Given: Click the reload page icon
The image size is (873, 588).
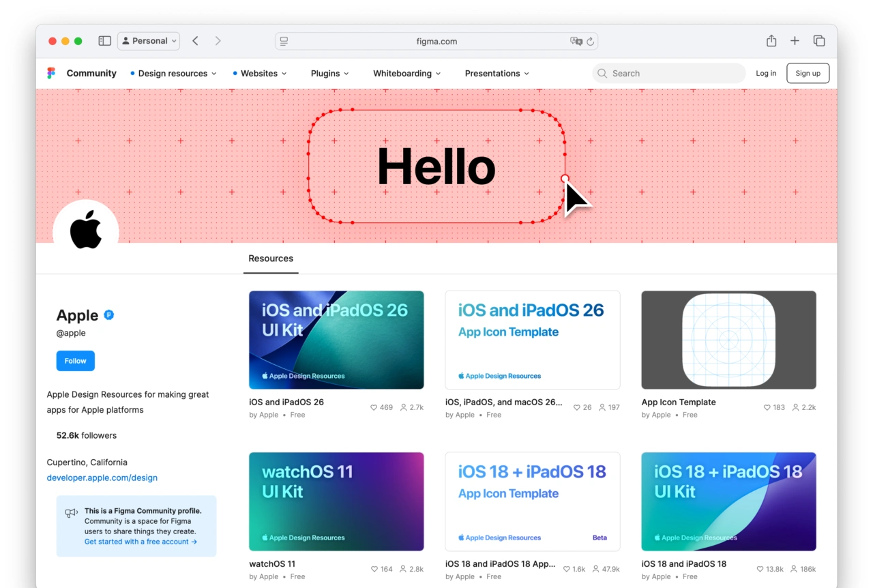Looking at the screenshot, I should [x=591, y=42].
